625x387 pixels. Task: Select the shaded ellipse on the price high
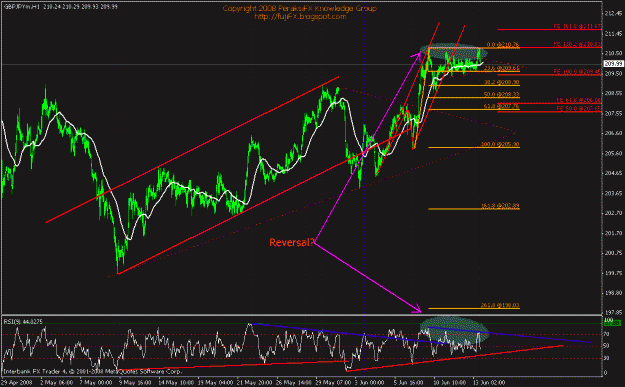pyautogui.click(x=454, y=51)
